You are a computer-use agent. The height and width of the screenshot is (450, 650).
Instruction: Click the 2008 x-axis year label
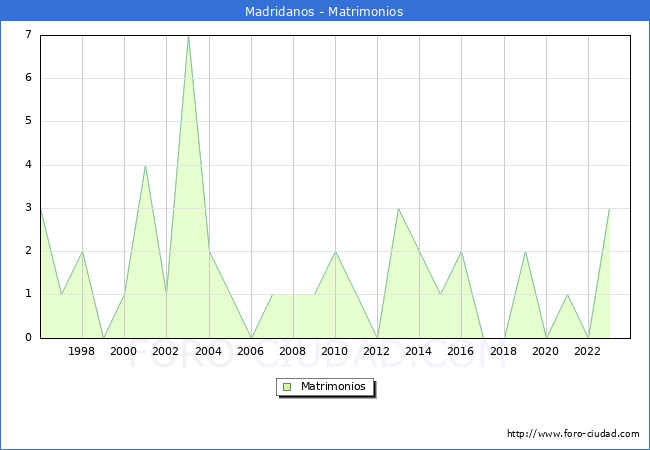tap(293, 351)
